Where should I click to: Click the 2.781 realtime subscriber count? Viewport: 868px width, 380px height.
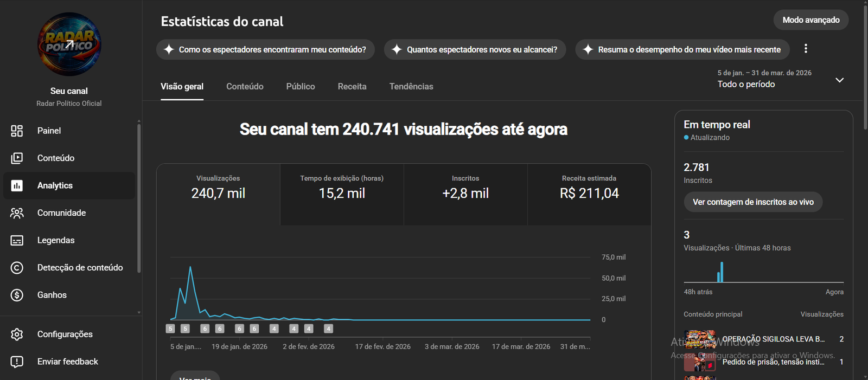click(x=697, y=168)
